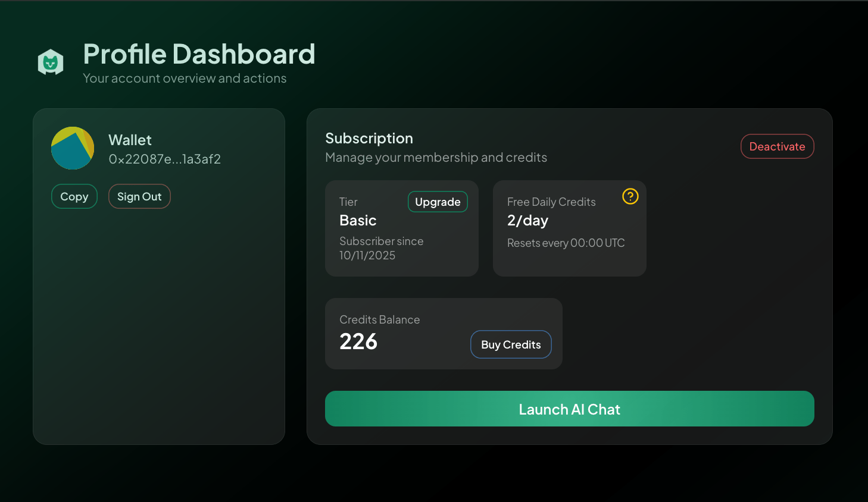Click the Resets every 00:00 UTC text
The image size is (868, 502).
click(566, 243)
